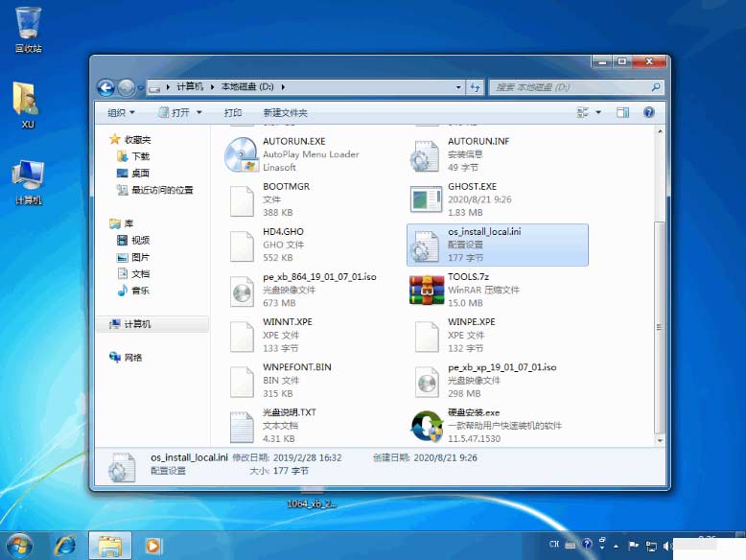The height and width of the screenshot is (560, 746).
Task: Open the 组织 dropdown menu
Action: click(x=123, y=112)
